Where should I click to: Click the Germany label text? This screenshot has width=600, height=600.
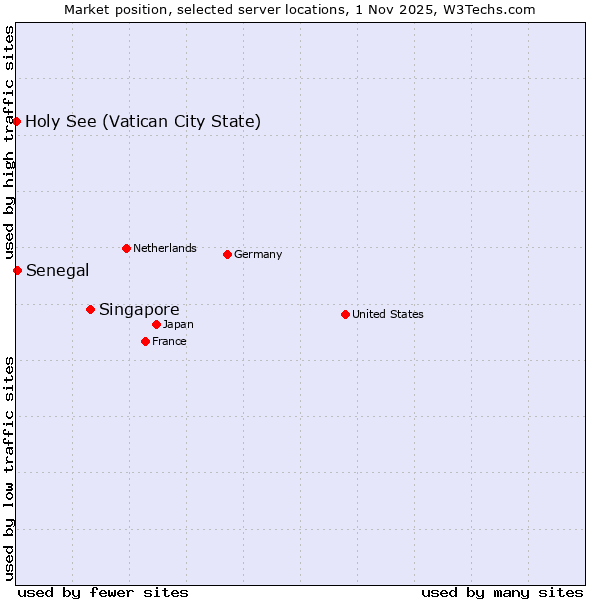coord(258,254)
